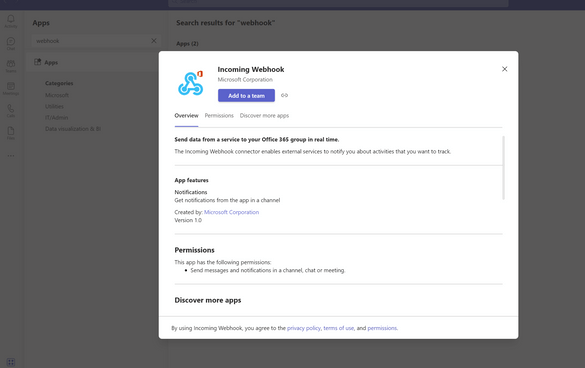This screenshot has height=368, width=585.
Task: Click the top search bar
Action: click(x=338, y=3)
